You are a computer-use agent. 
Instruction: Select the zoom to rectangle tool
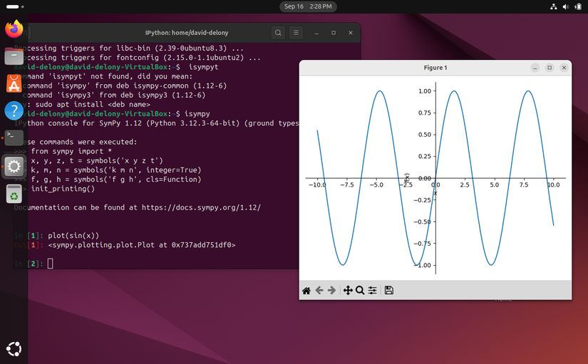tap(360, 290)
